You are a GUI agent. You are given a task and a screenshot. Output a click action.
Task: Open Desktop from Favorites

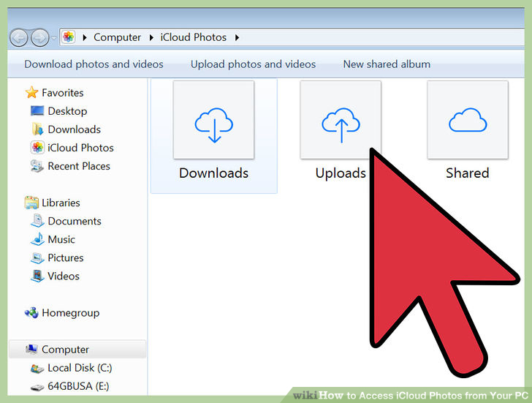pos(67,111)
